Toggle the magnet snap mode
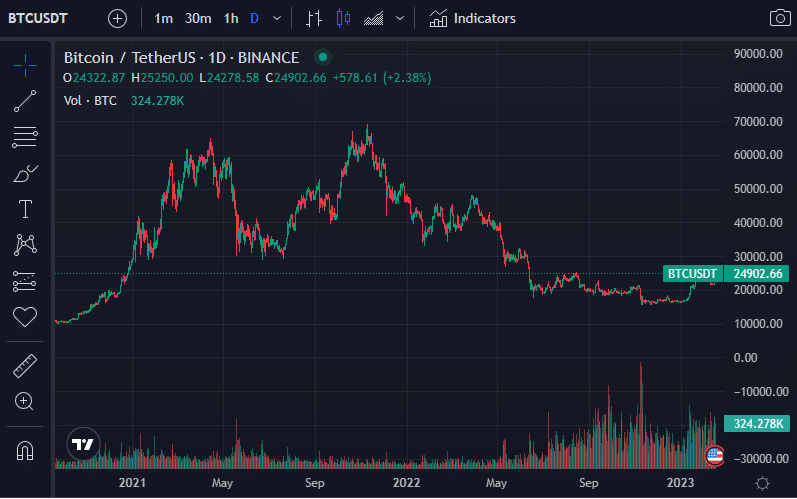This screenshot has width=797, height=499. pos(25,450)
